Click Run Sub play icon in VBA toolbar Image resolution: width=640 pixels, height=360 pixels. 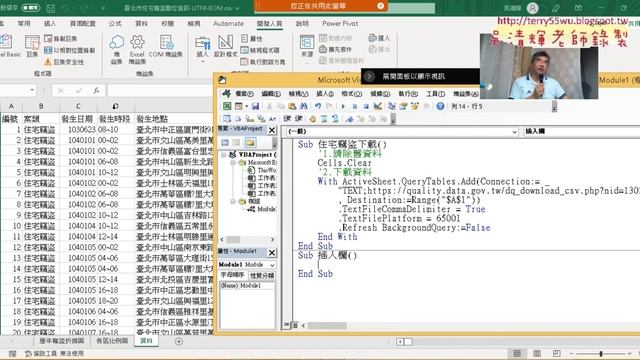tap(343, 106)
